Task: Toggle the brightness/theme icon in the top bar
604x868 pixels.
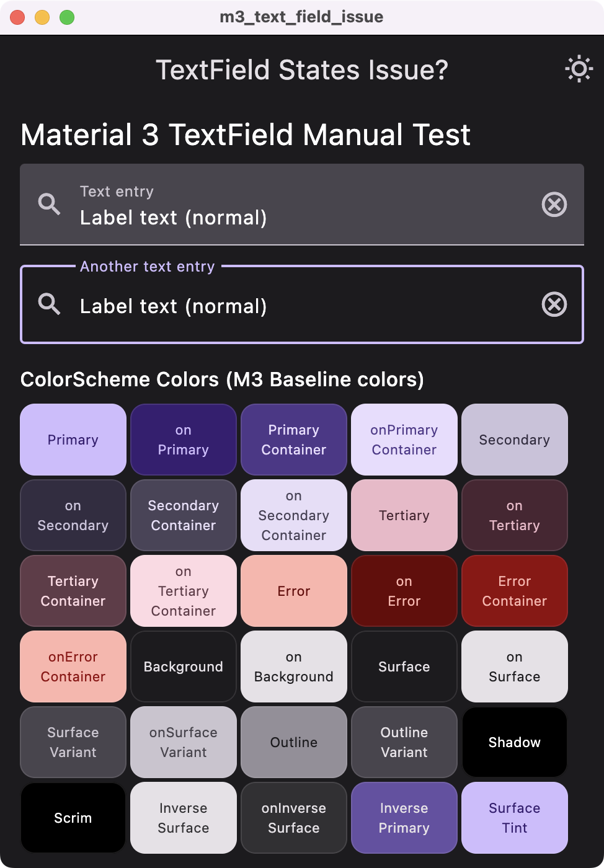Action: pos(579,69)
